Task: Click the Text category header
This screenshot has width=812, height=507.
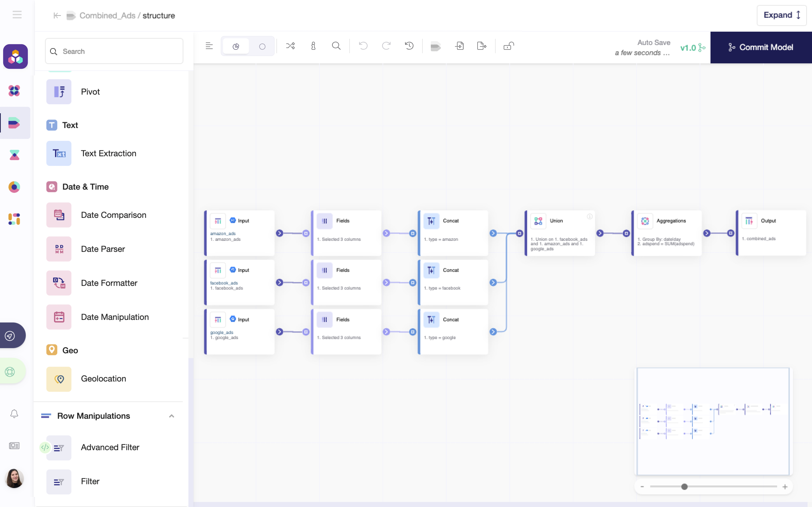Action: point(62,125)
